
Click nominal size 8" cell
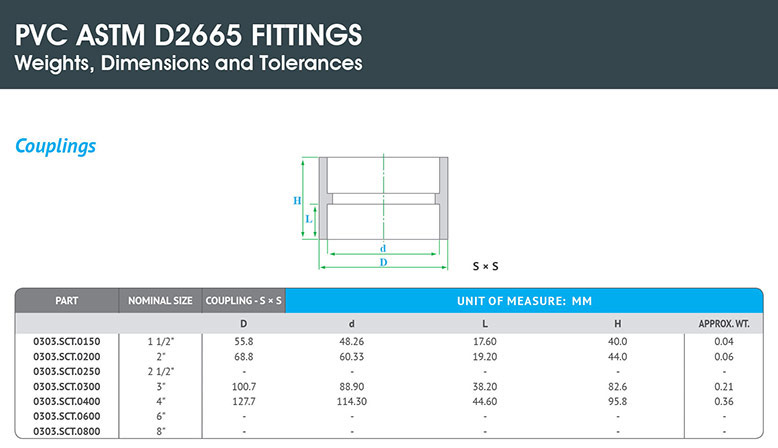pos(161,431)
